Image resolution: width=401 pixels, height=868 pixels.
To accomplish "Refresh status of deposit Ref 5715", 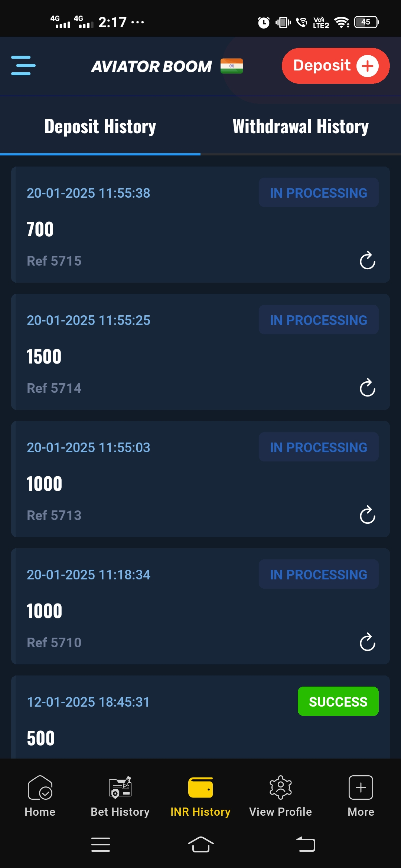I will [368, 260].
